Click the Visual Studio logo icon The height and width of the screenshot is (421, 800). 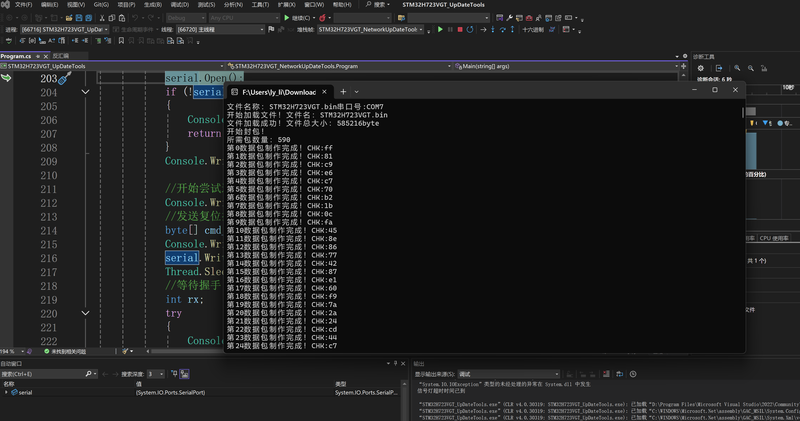coord(6,5)
